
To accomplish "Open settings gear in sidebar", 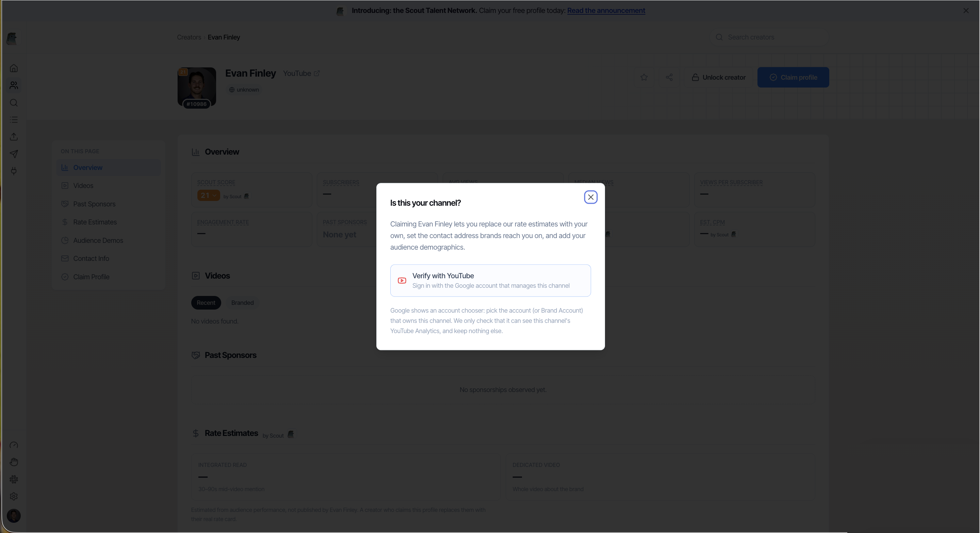I will pyautogui.click(x=14, y=497).
